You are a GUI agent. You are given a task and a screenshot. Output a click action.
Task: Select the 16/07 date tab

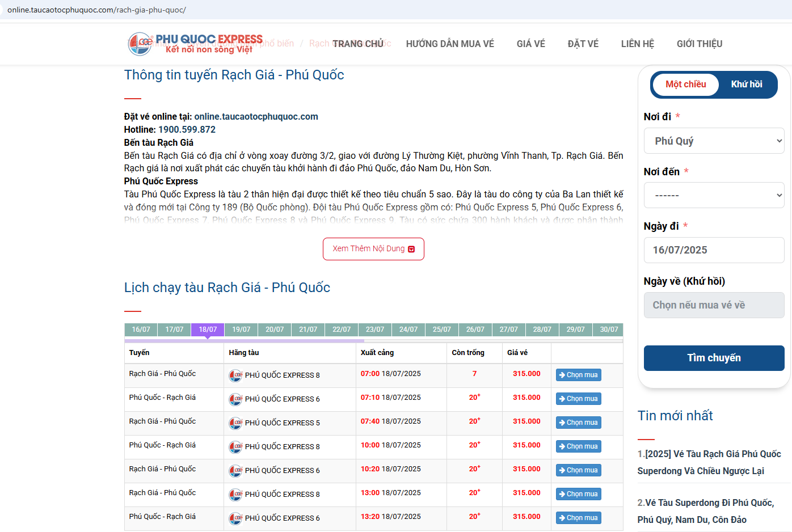click(x=141, y=330)
